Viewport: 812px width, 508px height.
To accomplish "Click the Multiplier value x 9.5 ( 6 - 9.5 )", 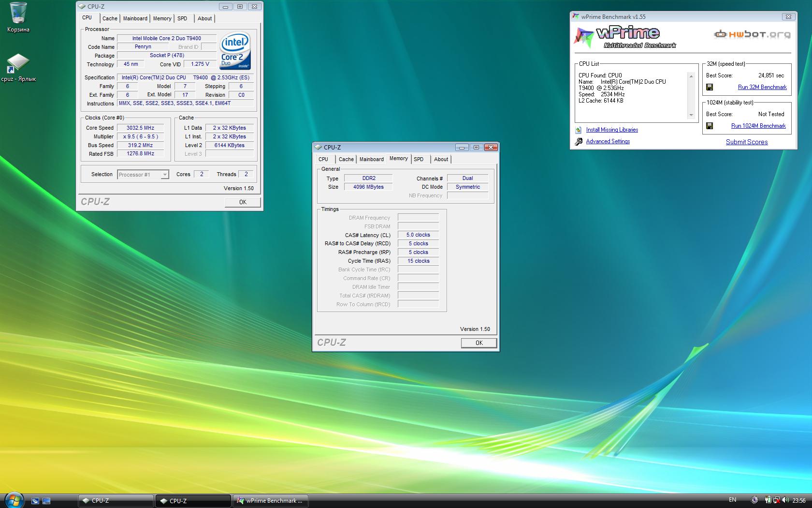I will tap(140, 136).
